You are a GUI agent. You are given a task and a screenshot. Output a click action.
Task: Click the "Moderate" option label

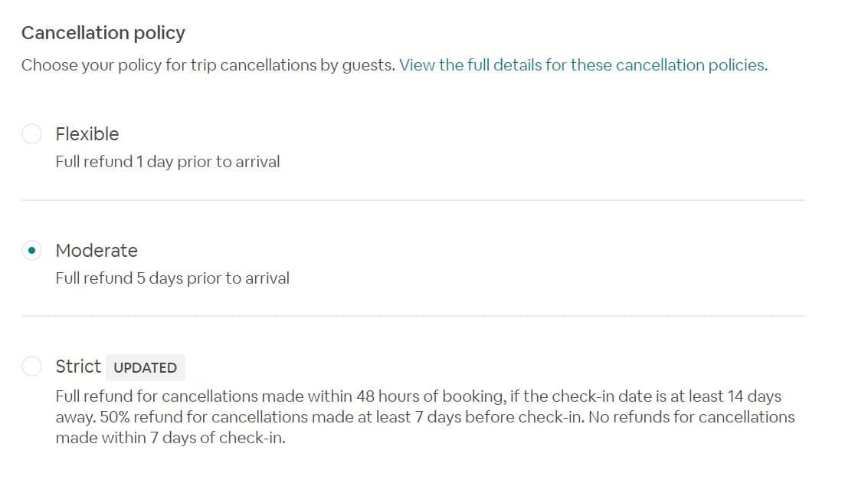tap(97, 251)
